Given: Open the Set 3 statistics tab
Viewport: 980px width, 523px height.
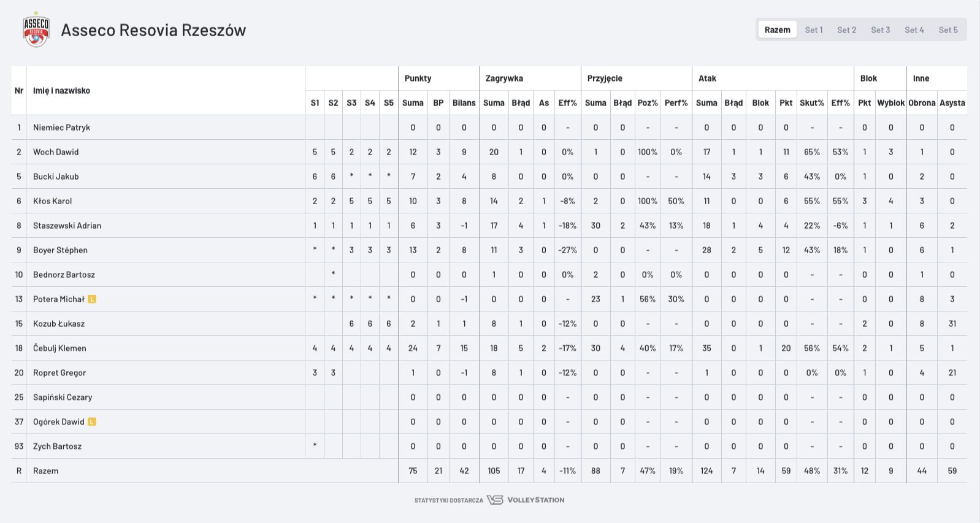Looking at the screenshot, I should coord(880,29).
